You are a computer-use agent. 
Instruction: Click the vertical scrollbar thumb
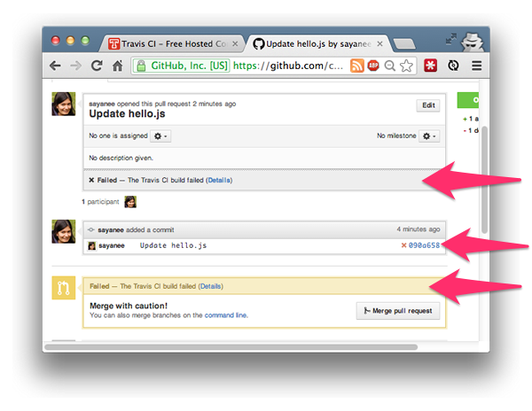484,180
